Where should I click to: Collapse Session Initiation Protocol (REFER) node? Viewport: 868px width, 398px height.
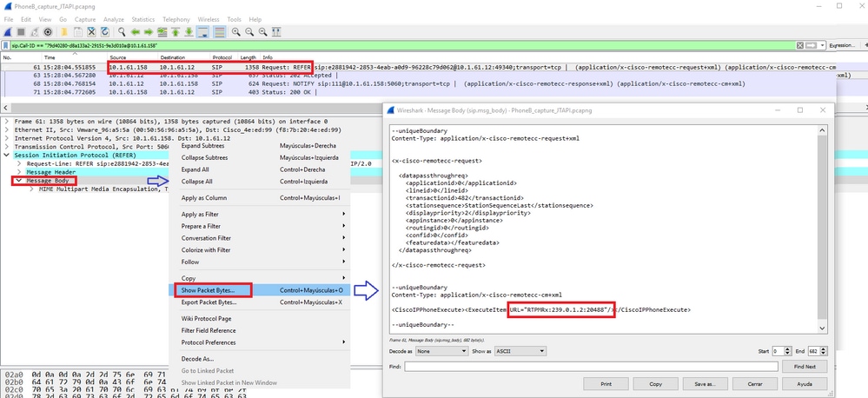point(7,155)
